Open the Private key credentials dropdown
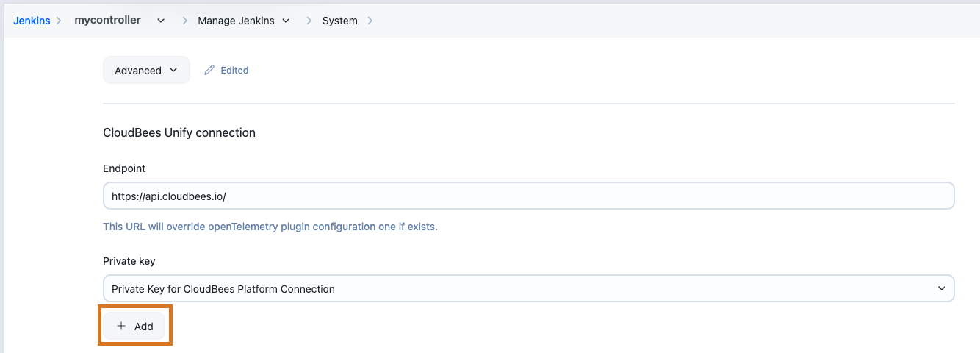 tap(514, 289)
